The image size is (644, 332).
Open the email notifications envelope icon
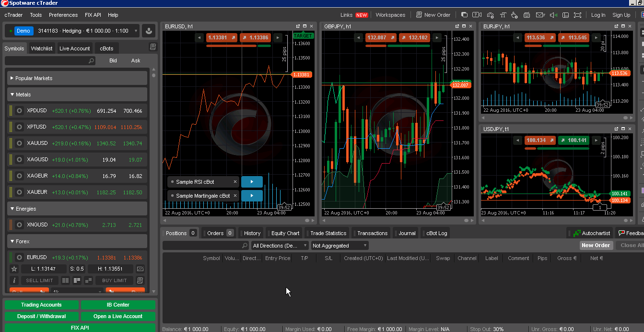[540, 15]
